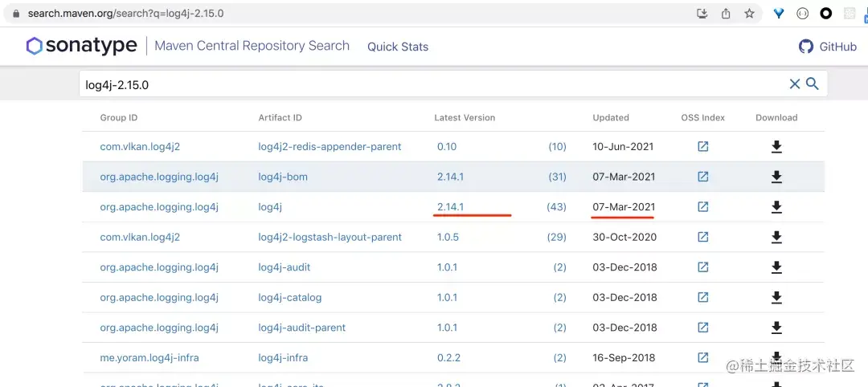Click the Latest Version column header
868x387 pixels.
(465, 118)
